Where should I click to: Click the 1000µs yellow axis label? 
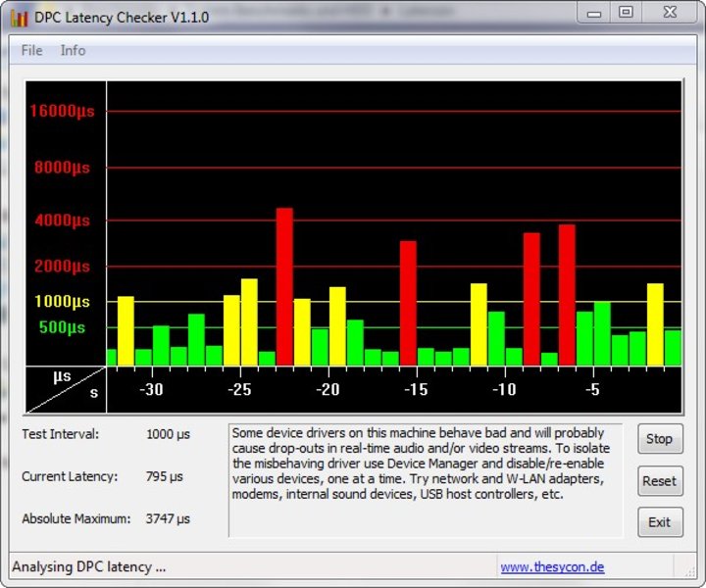(x=62, y=302)
